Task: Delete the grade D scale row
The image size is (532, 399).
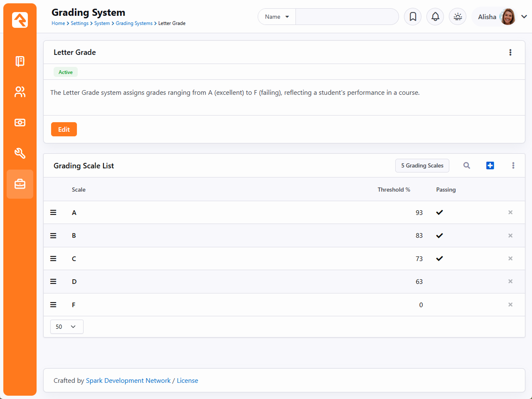Action: click(510, 281)
